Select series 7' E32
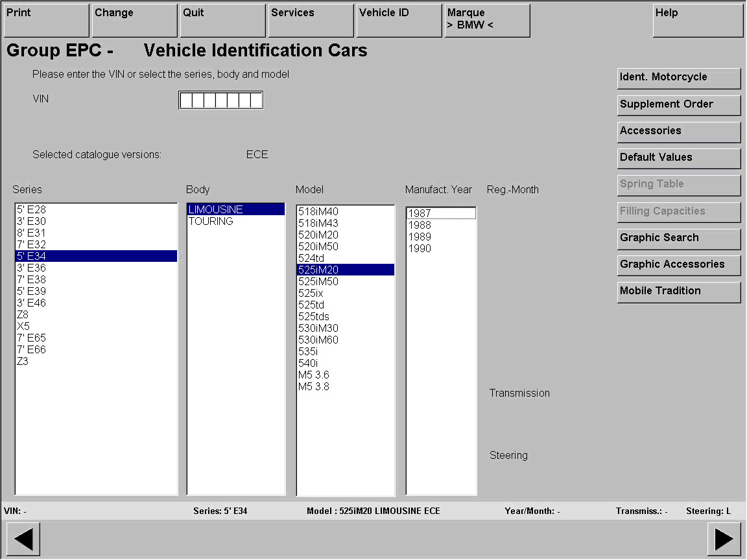 click(96, 244)
